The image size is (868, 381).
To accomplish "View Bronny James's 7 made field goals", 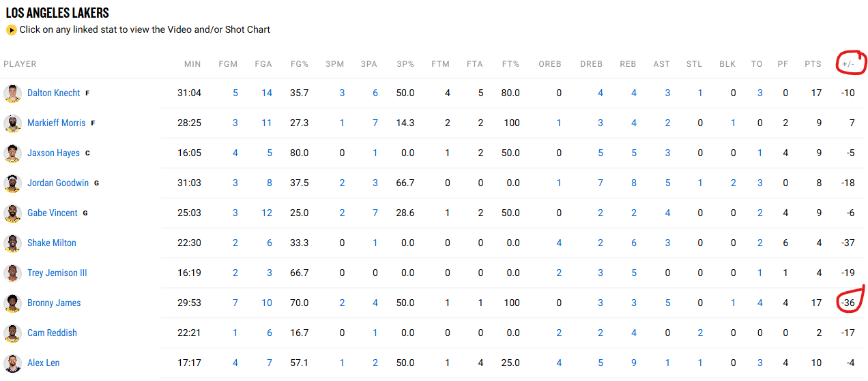I will (x=235, y=303).
